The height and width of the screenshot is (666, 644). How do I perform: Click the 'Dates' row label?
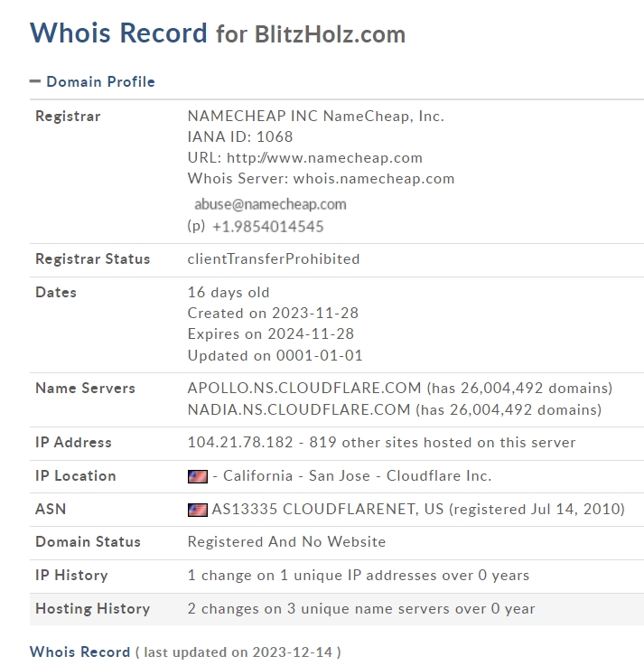(x=56, y=292)
